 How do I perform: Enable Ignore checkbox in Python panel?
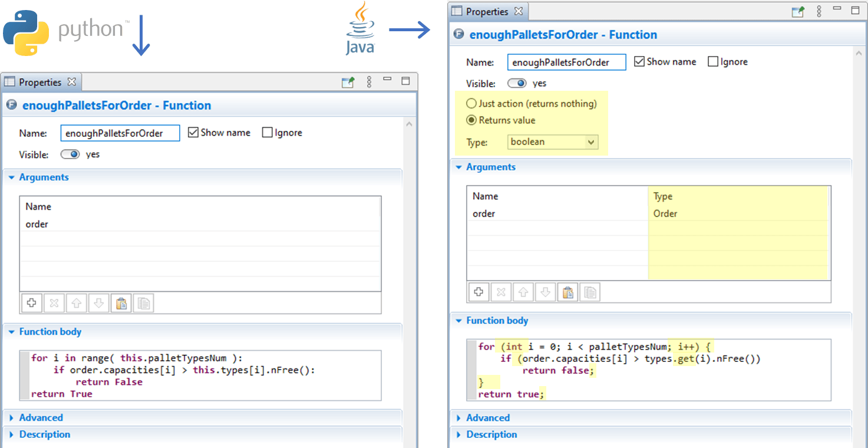coord(268,133)
